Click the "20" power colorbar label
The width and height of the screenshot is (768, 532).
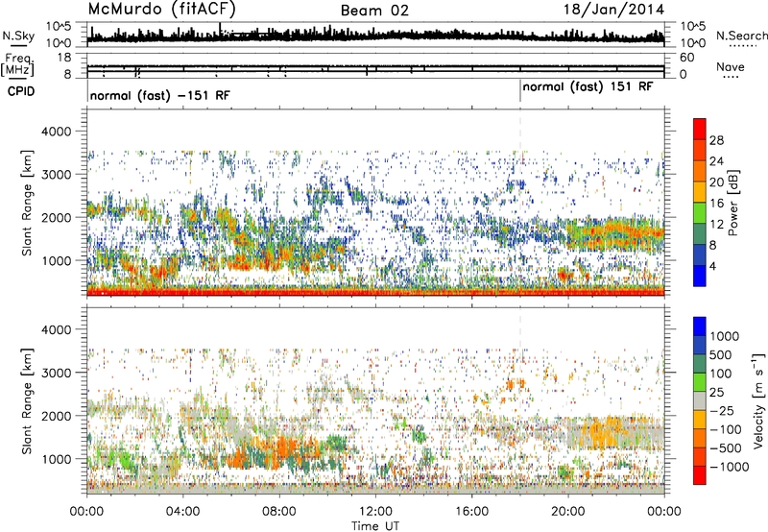coord(716,182)
